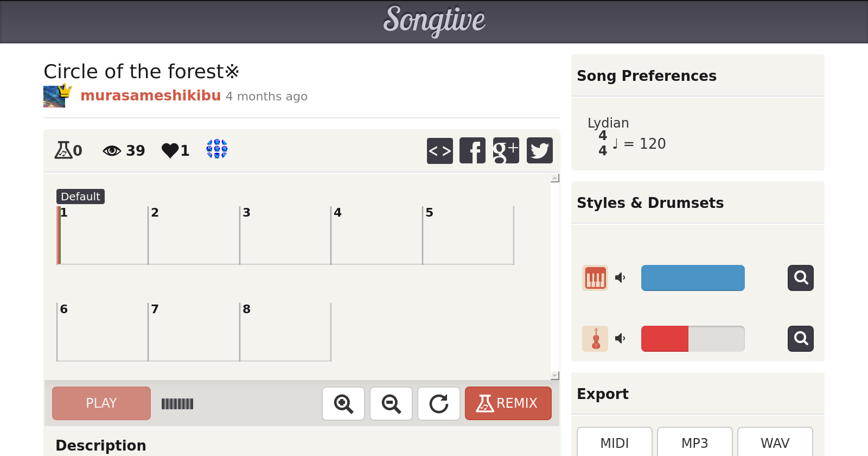Mute the piano track speaker
Image resolution: width=868 pixels, height=456 pixels.
(x=620, y=278)
